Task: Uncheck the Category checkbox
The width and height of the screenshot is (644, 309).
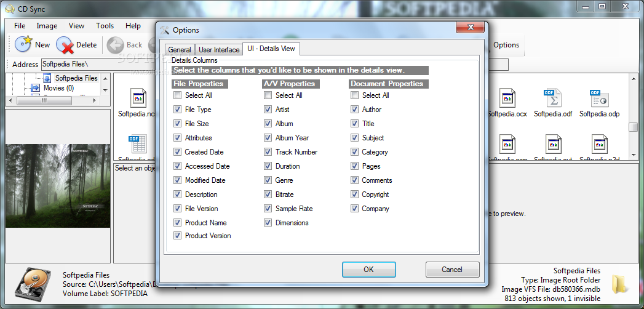Action: [354, 152]
